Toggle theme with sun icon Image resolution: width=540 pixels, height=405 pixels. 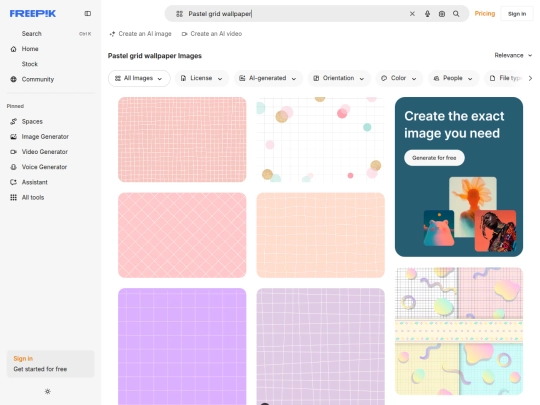tap(48, 392)
